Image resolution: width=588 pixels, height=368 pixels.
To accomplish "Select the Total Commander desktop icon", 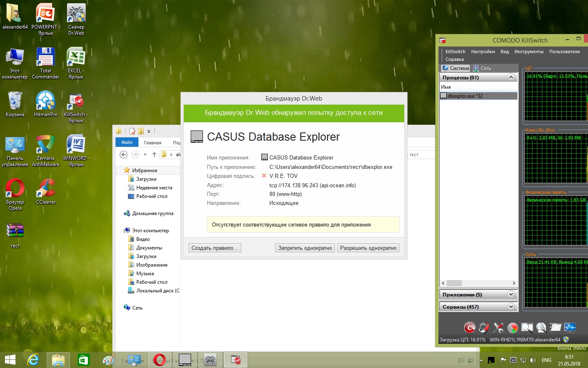I will tap(46, 63).
